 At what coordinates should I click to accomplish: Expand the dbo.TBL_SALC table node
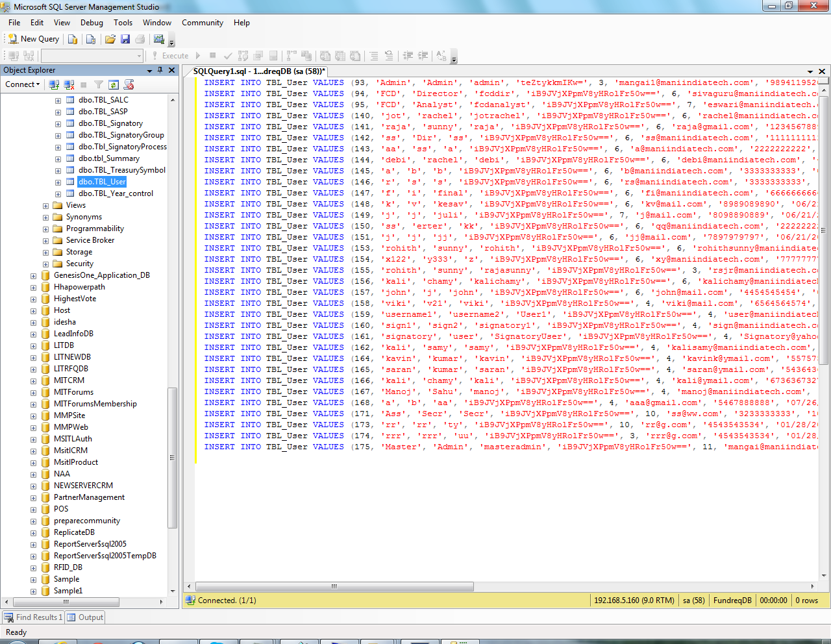point(58,101)
